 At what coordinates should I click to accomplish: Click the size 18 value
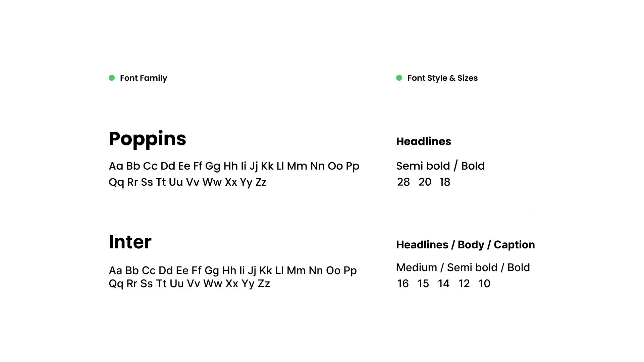pos(445,182)
